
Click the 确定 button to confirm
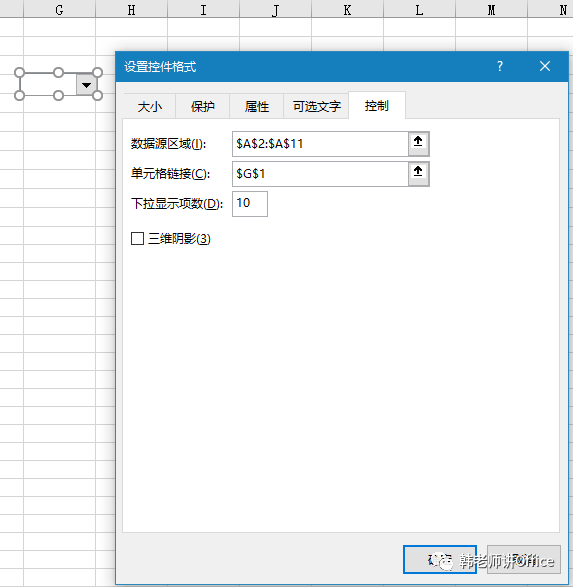(x=440, y=560)
